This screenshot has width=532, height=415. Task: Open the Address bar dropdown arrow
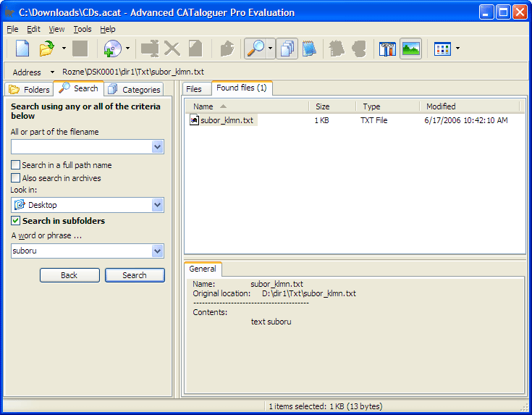click(52, 72)
